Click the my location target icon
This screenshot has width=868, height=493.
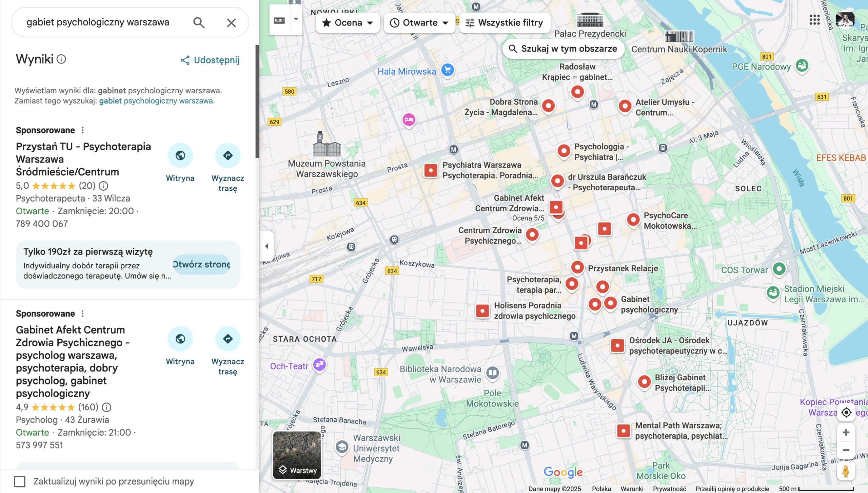[x=846, y=413]
